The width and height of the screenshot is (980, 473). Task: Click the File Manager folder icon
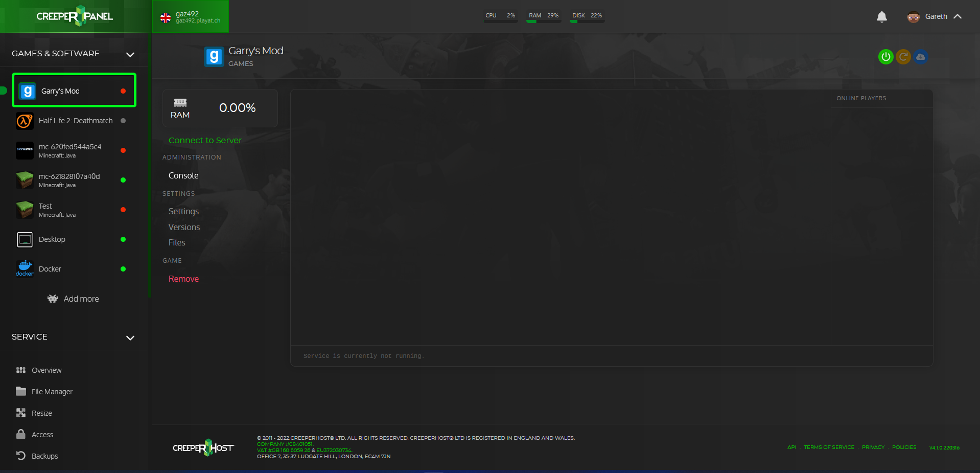coord(21,391)
